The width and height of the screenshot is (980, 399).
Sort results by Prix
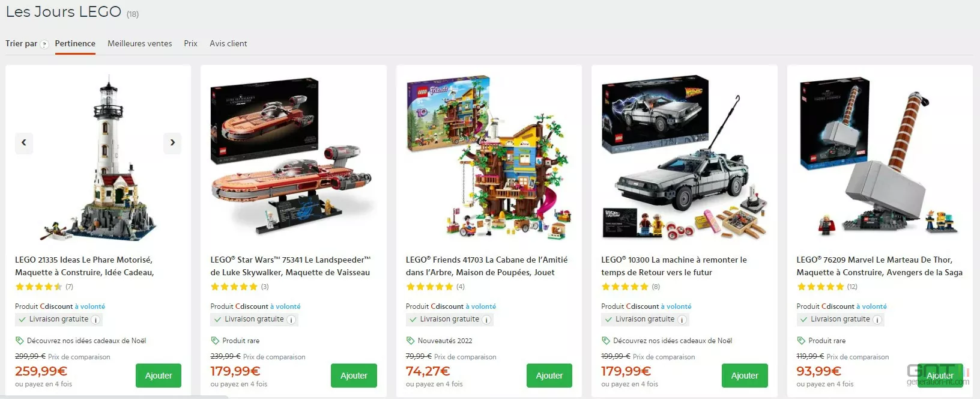point(190,43)
